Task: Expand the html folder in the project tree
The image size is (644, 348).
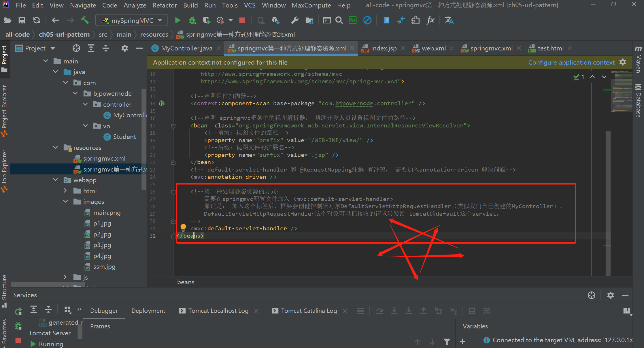Action: (x=65, y=191)
